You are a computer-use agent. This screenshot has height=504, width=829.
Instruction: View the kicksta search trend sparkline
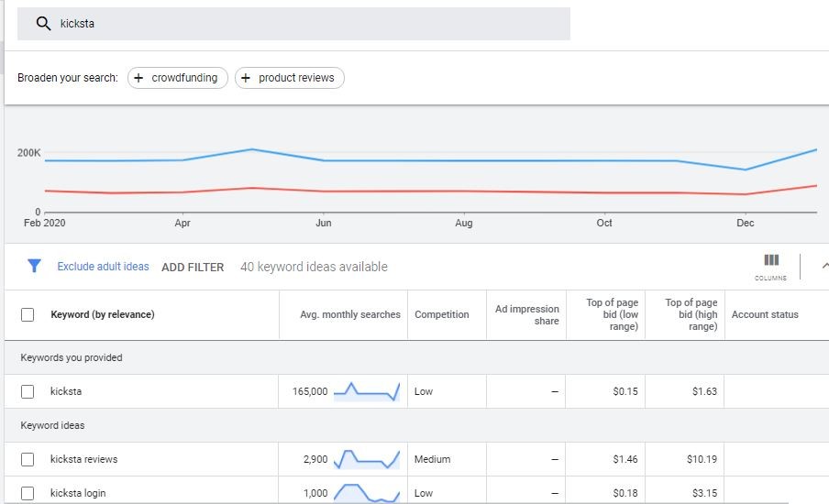coord(367,391)
